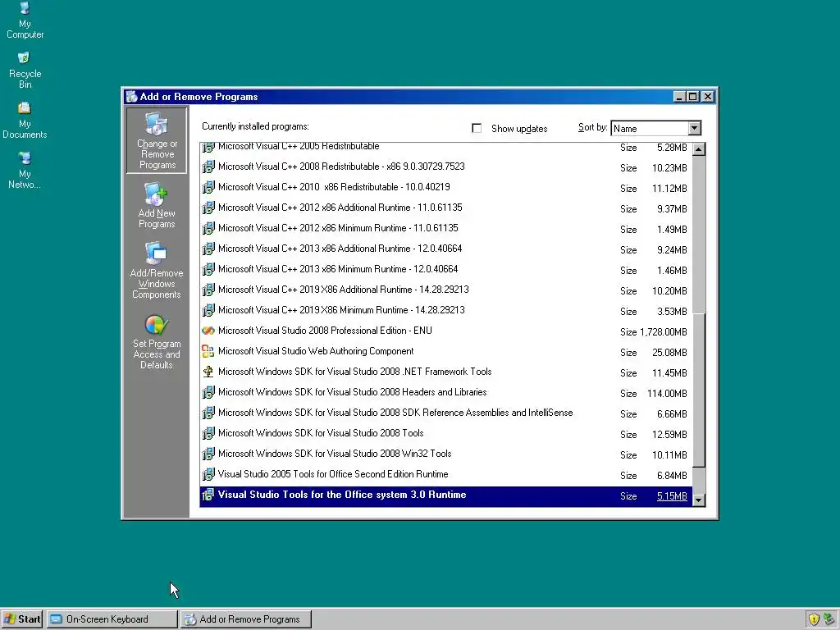Click the Windows SDK Headers and Libraries icon

click(x=208, y=393)
